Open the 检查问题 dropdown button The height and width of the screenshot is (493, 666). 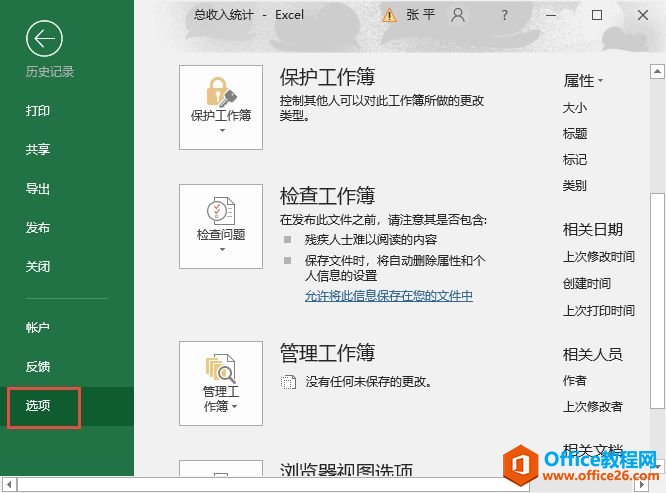tap(221, 226)
